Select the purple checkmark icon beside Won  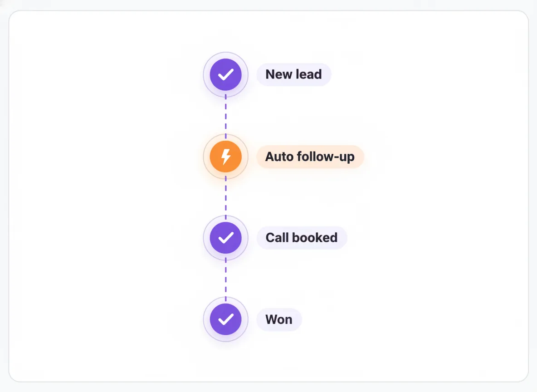pos(226,319)
